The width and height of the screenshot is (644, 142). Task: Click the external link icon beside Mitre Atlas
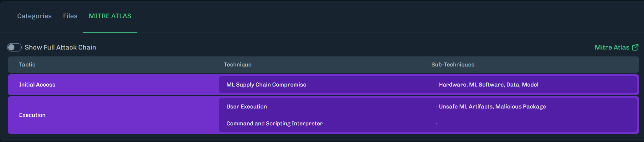click(635, 47)
